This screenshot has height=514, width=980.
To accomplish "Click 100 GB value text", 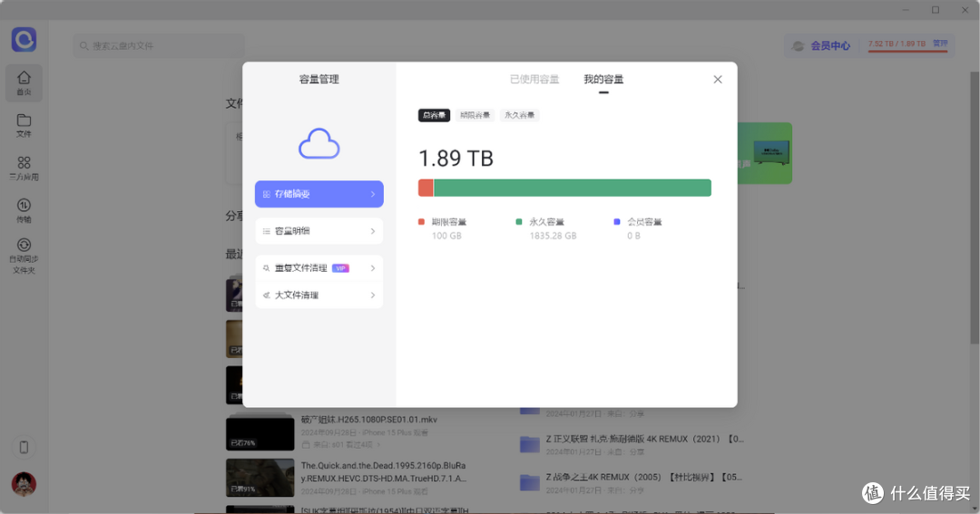I will pos(446,236).
